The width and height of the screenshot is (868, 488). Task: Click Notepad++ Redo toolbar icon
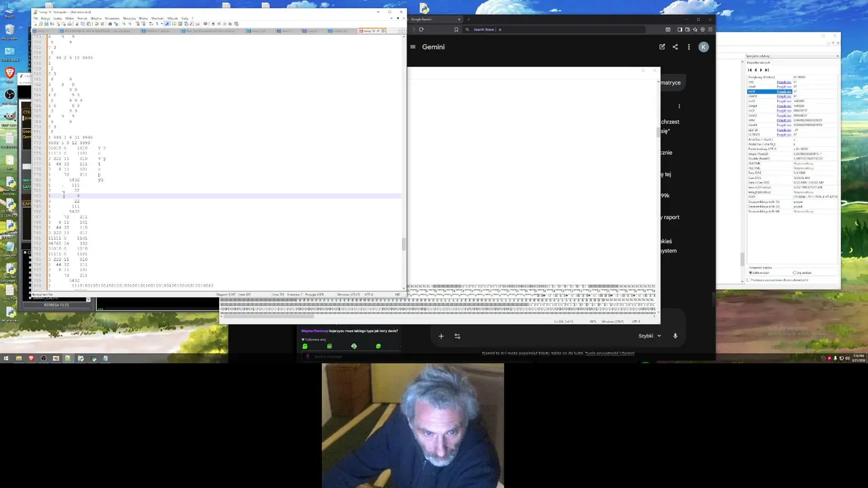click(102, 24)
